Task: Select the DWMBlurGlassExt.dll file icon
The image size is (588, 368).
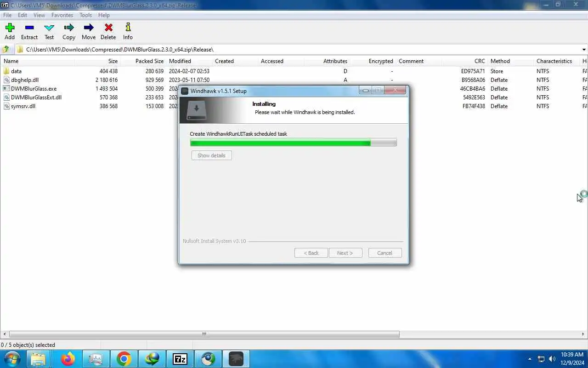Action: coord(6,98)
